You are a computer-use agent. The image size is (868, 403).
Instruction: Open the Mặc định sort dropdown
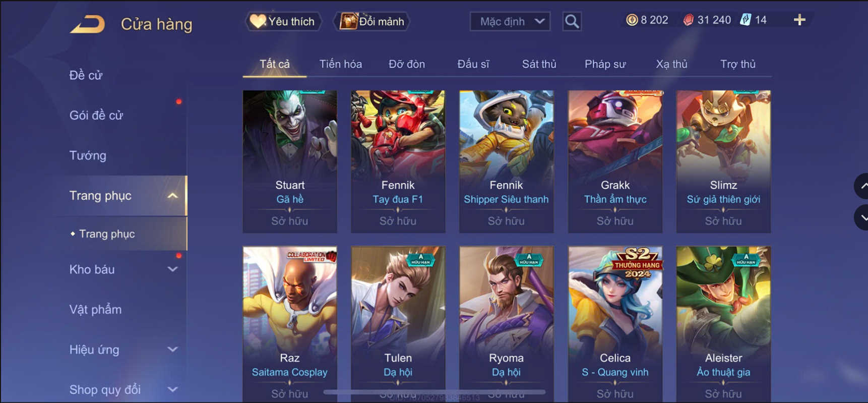click(x=510, y=22)
